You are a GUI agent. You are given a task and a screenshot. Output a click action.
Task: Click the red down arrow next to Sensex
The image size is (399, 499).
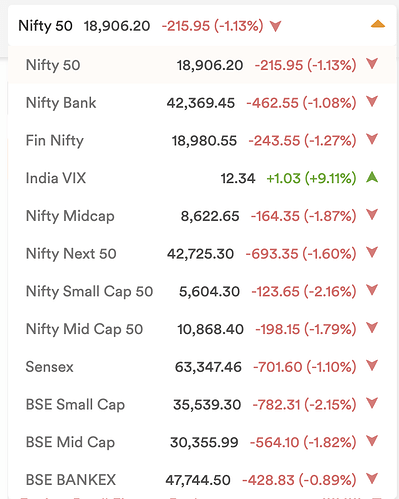372,365
